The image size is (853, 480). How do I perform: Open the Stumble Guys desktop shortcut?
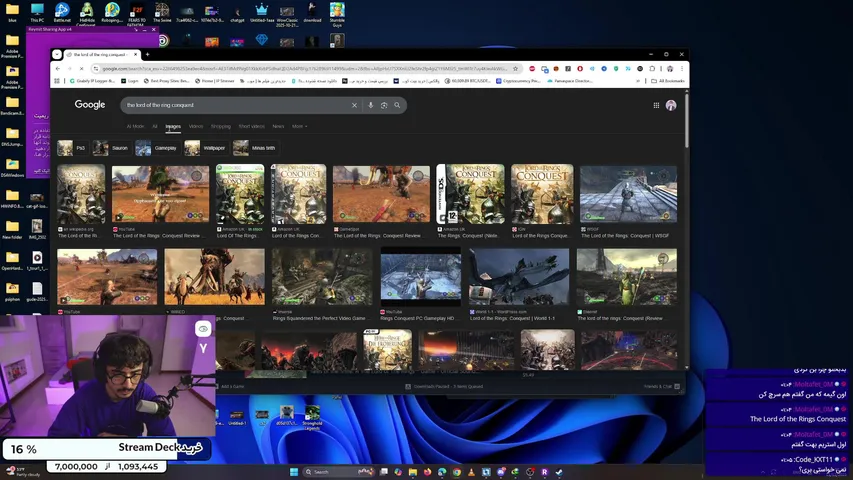(x=337, y=14)
